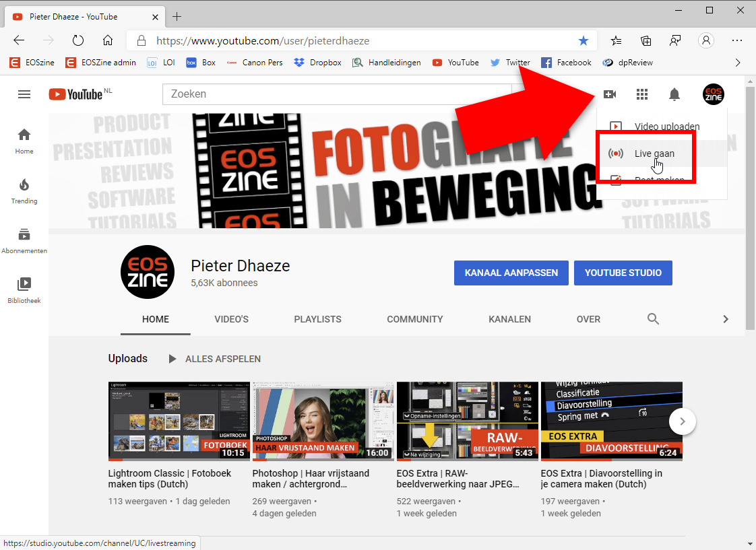
Task: Open the Handleidingen bookmark
Action: pos(387,63)
